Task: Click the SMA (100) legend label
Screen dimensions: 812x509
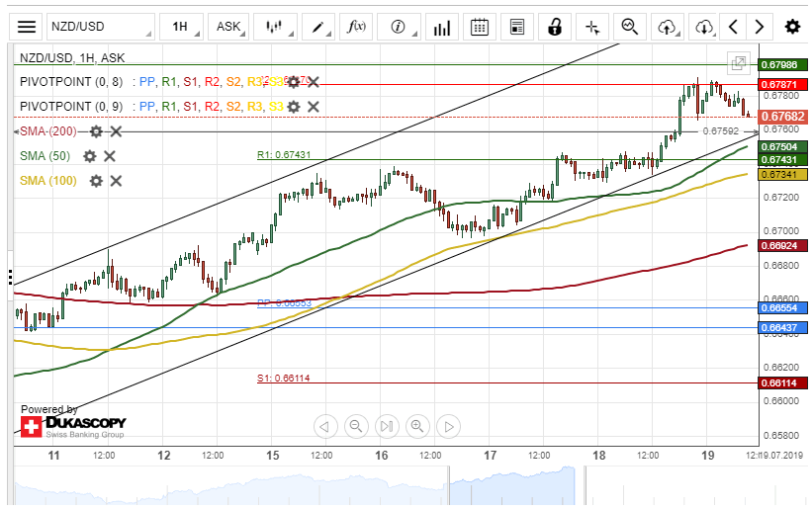Action: pos(48,181)
